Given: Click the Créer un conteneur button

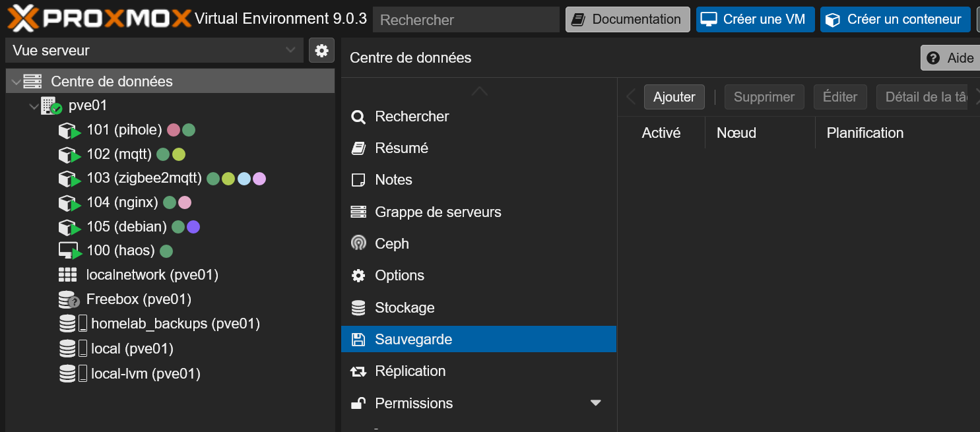Looking at the screenshot, I should [x=895, y=20].
